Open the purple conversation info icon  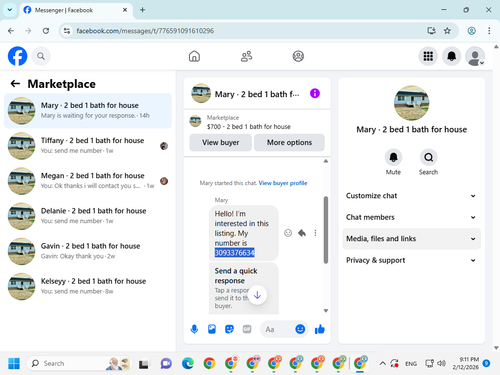click(315, 93)
